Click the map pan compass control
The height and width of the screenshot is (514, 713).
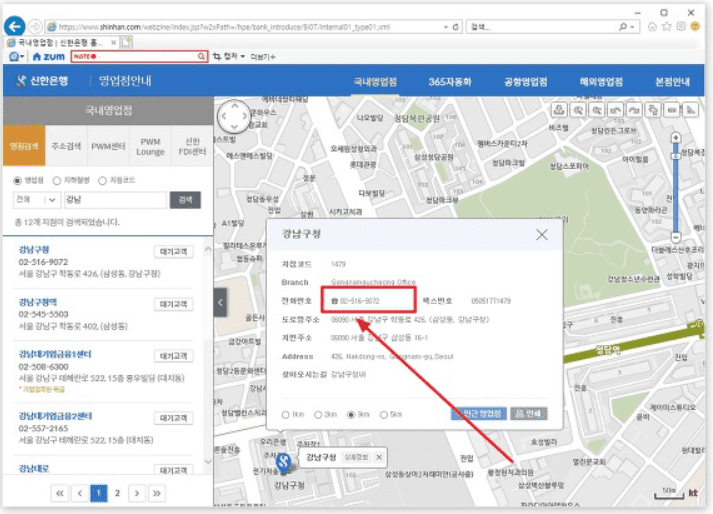234,116
